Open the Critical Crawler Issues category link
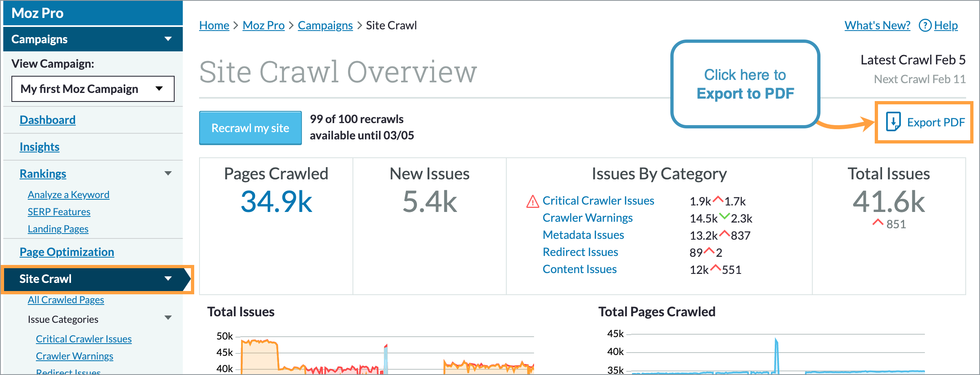This screenshot has height=375, width=980. tap(83, 338)
